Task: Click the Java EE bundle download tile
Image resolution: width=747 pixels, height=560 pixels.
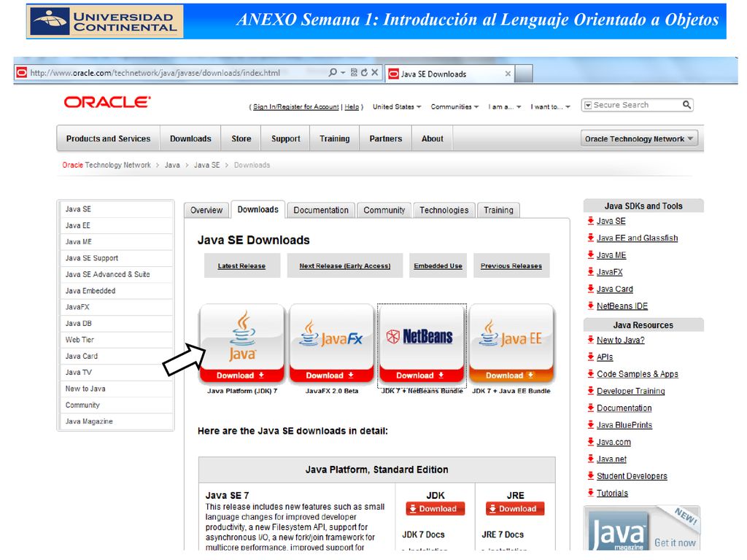Action: [x=511, y=343]
